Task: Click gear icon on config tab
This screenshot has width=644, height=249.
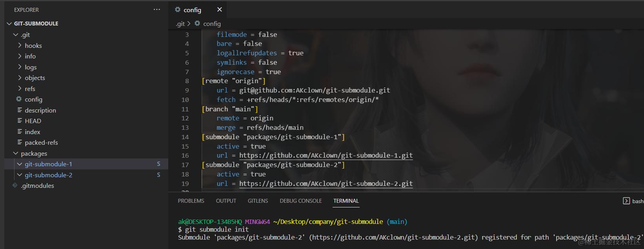Action: click(x=178, y=9)
